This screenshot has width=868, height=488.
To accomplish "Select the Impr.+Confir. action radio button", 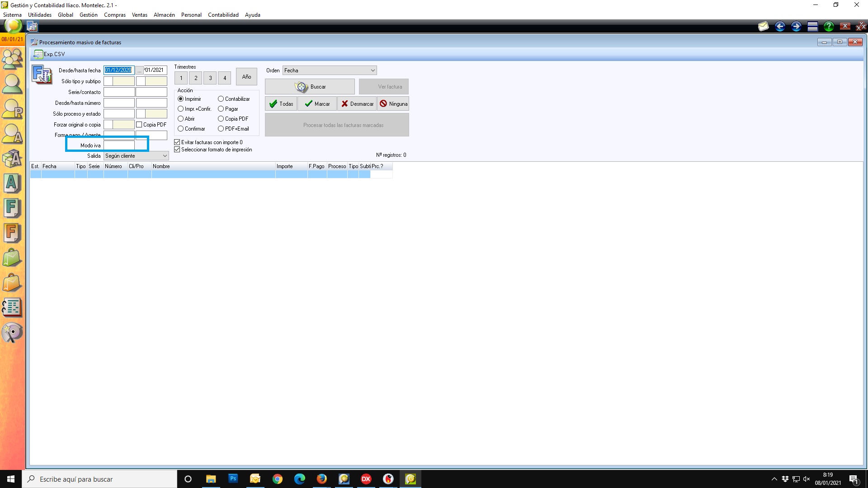I will [x=180, y=109].
